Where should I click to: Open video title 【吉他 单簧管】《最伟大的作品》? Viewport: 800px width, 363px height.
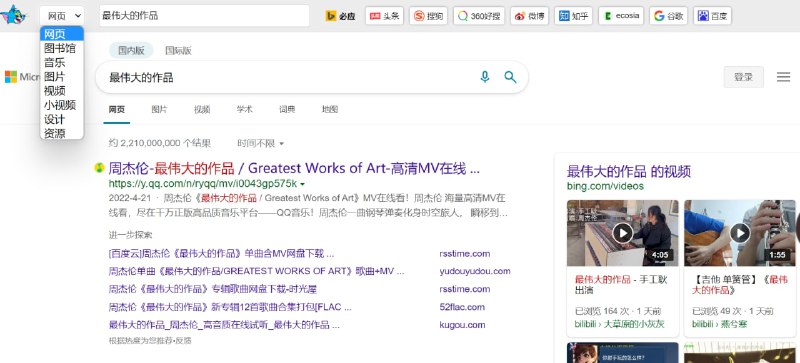pos(740,285)
